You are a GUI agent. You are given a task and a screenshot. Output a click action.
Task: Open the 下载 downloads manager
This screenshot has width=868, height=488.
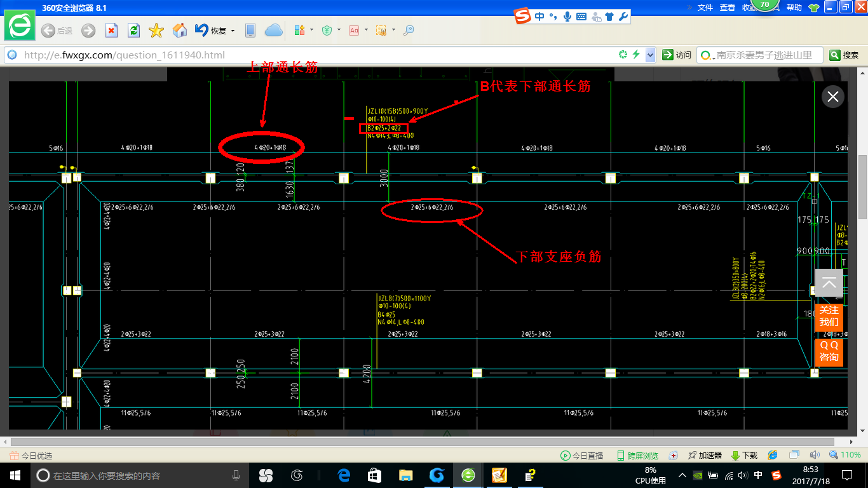[744, 456]
